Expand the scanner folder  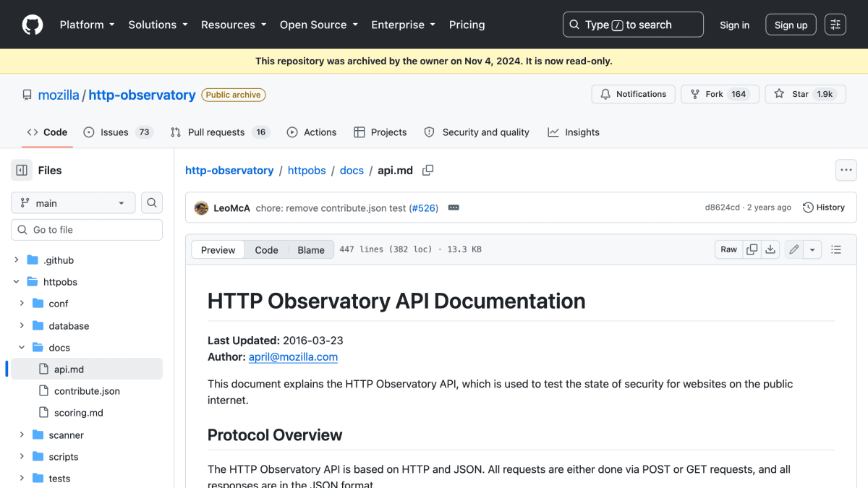coord(22,435)
